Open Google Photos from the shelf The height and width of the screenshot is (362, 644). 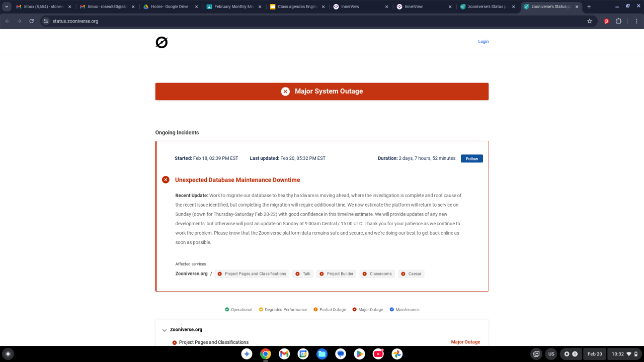(x=397, y=354)
